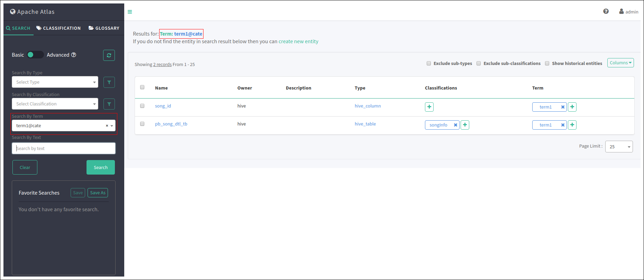Click the Advanced search help icon
Image resolution: width=644 pixels, height=280 pixels.
pyautogui.click(x=74, y=55)
